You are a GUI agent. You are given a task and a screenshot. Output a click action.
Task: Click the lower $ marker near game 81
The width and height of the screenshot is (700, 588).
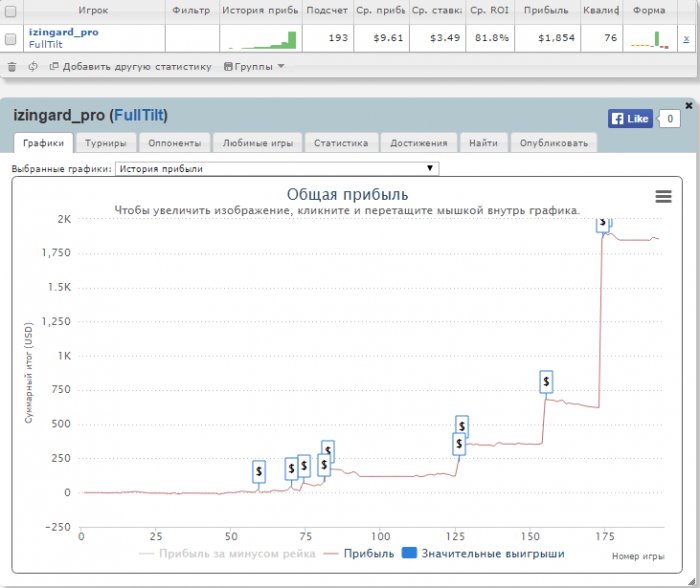coord(324,465)
